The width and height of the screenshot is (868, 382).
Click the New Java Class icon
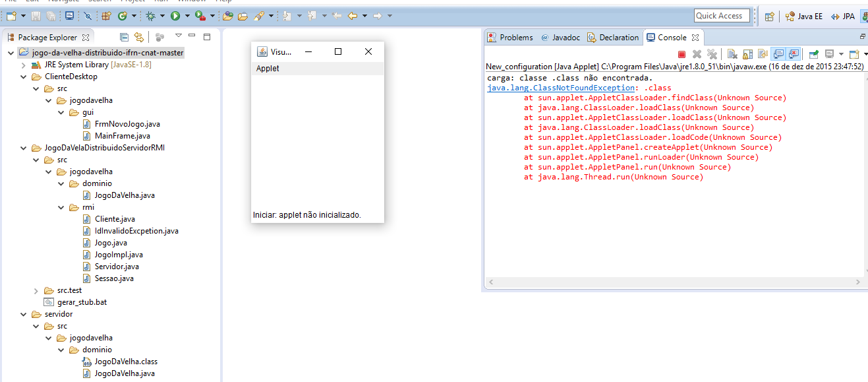122,16
